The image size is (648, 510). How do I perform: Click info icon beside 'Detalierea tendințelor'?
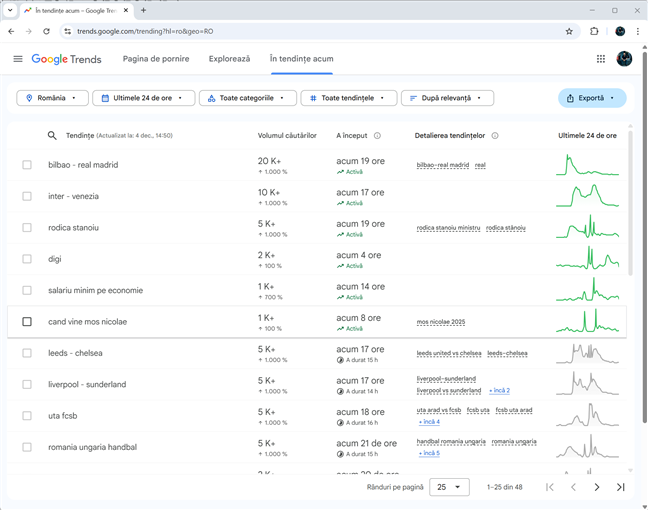(495, 135)
